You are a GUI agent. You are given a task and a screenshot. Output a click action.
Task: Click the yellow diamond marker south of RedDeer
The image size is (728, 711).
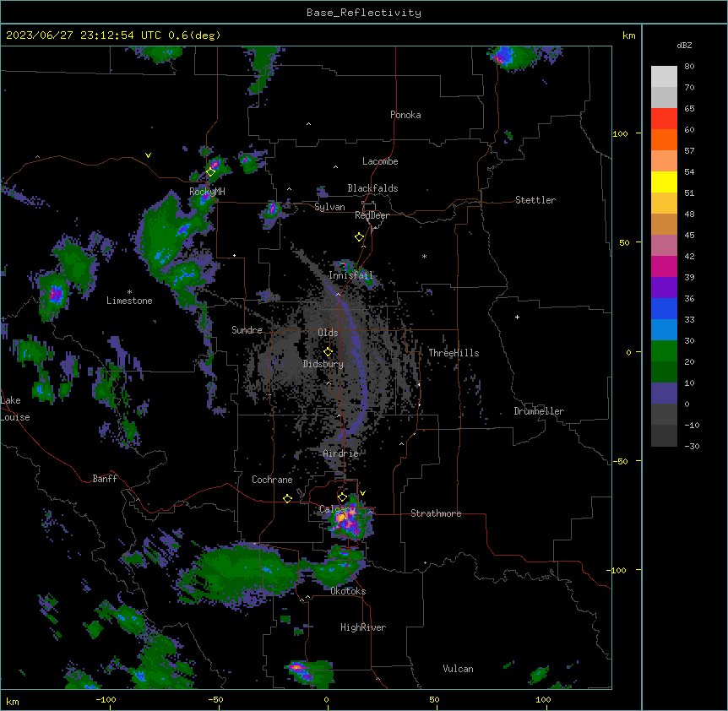click(x=360, y=237)
